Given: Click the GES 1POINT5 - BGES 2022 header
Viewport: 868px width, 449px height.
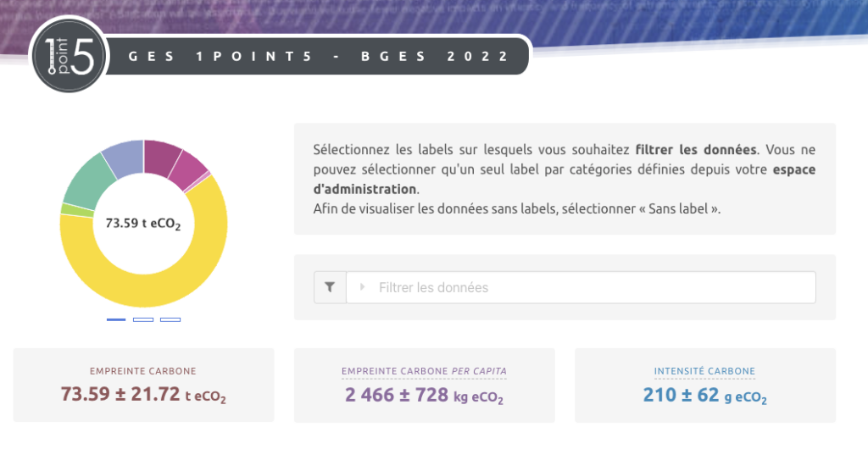Looking at the screenshot, I should point(319,57).
